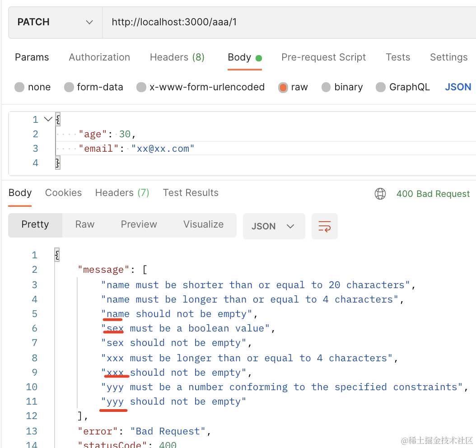Open the Pre-request Script tab
Image resolution: width=476 pixels, height=448 pixels.
[323, 57]
